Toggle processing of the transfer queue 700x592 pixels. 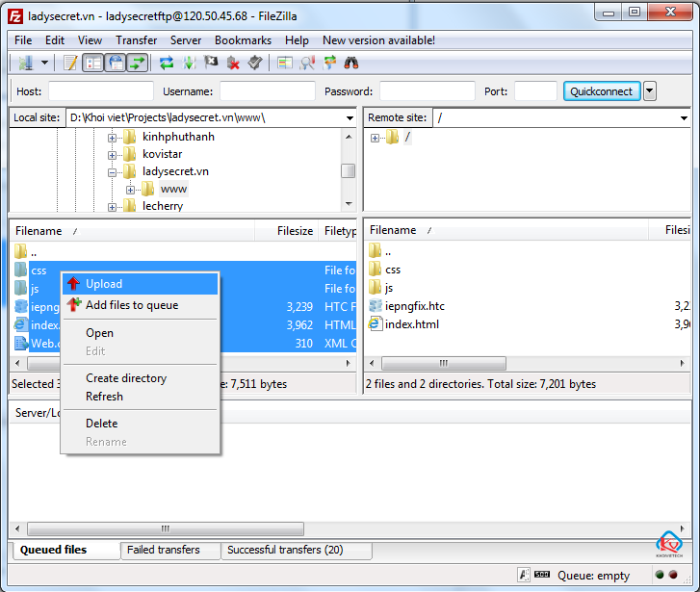189,63
